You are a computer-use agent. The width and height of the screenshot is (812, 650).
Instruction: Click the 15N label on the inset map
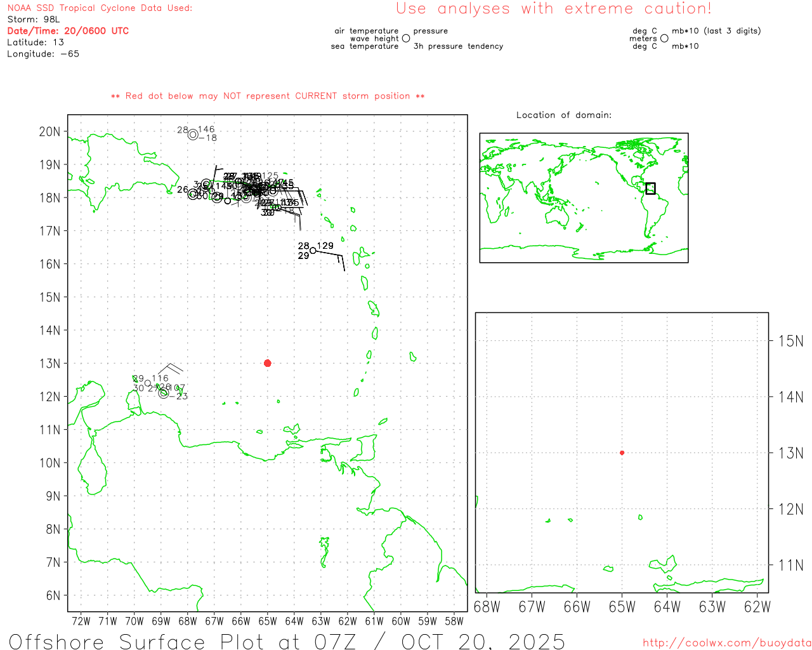coord(790,341)
